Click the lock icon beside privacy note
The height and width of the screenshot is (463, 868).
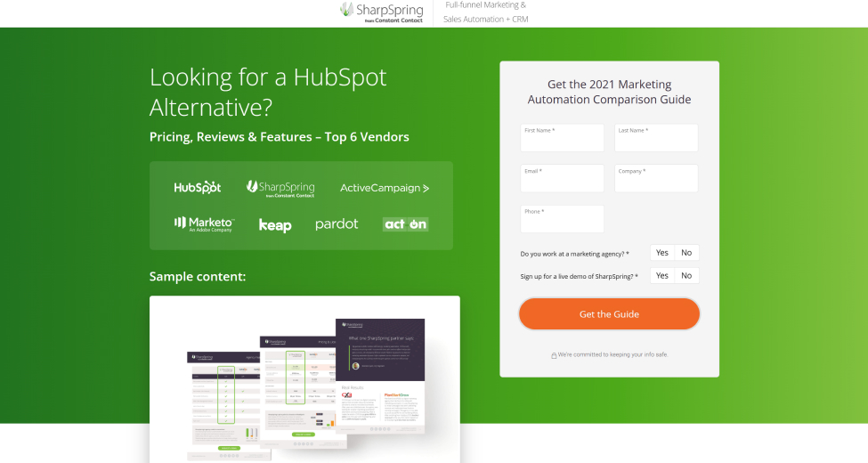554,355
